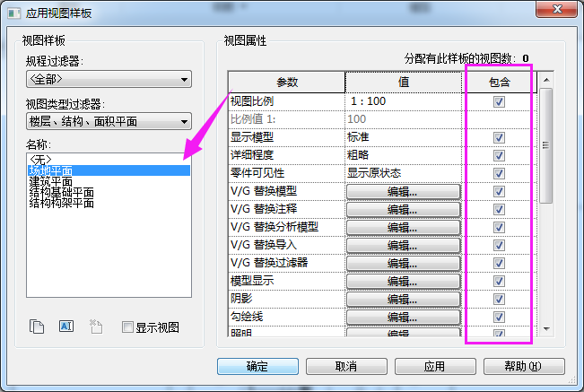Select 结构基础平面 template
This screenshot has height=392, width=584.
pyautogui.click(x=61, y=192)
